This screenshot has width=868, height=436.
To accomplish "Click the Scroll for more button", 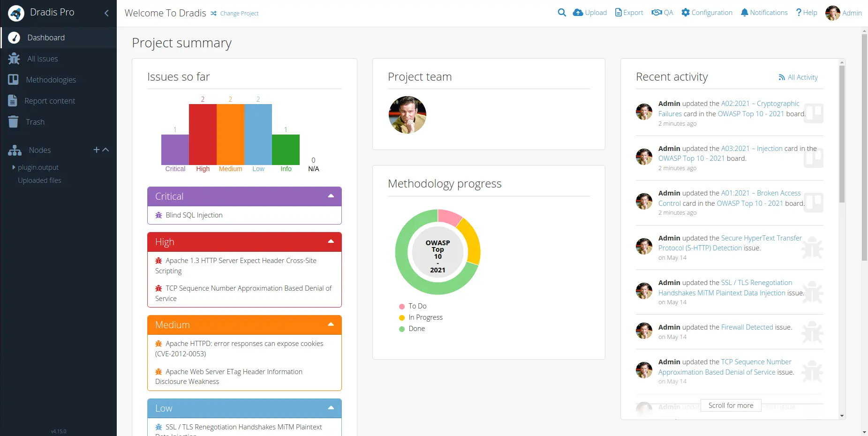I will click(x=731, y=406).
